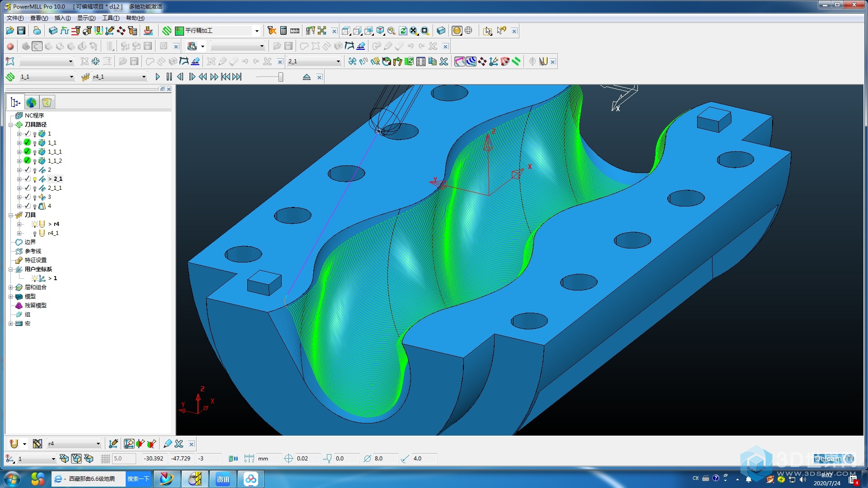868x488 pixels.
Task: Adjust the simulation speed slider
Action: pyautogui.click(x=280, y=77)
